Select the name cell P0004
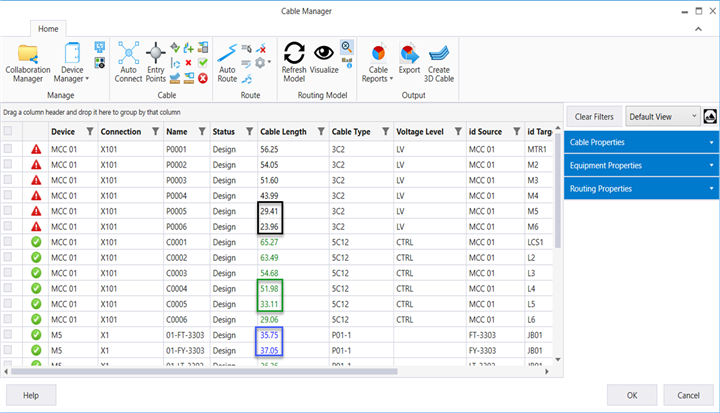The image size is (720, 413). (x=186, y=196)
